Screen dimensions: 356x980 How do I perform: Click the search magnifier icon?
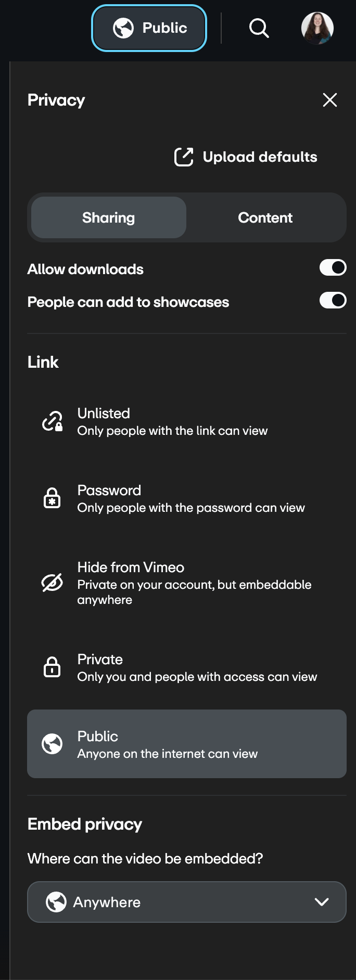click(x=259, y=28)
